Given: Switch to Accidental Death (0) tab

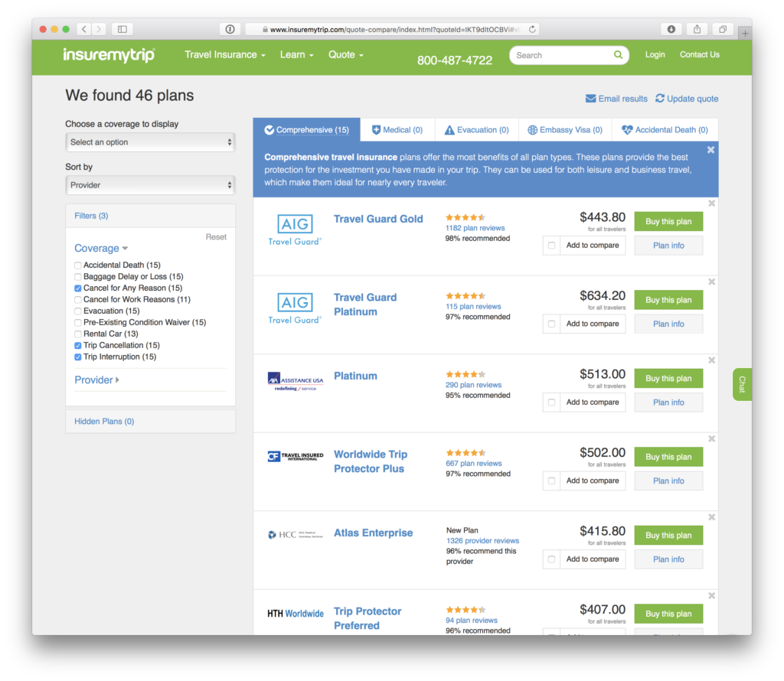Looking at the screenshot, I should click(665, 130).
